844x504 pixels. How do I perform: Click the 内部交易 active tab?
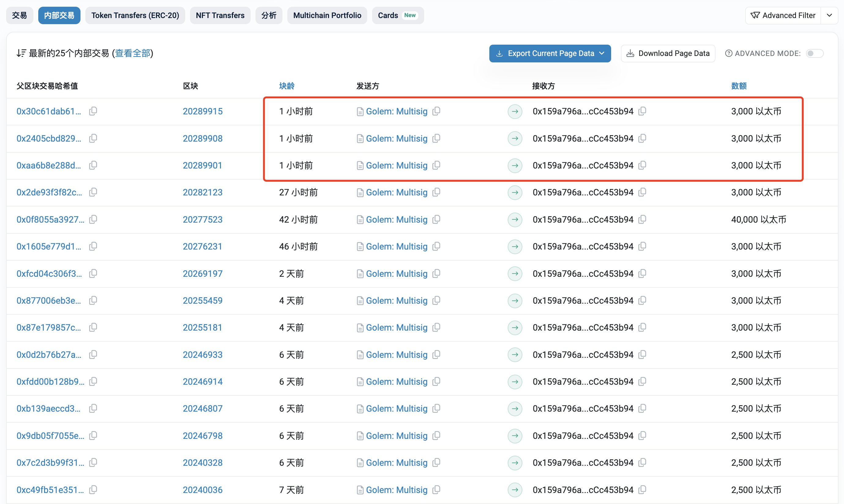pyautogui.click(x=59, y=15)
